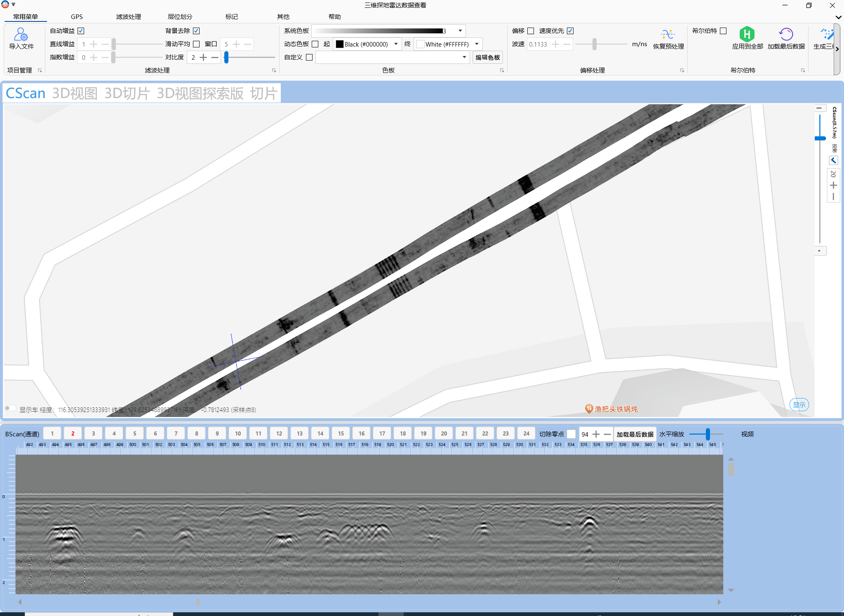Click the minus icon of the zero-point value 94
The height and width of the screenshot is (616, 844).
[x=607, y=434]
